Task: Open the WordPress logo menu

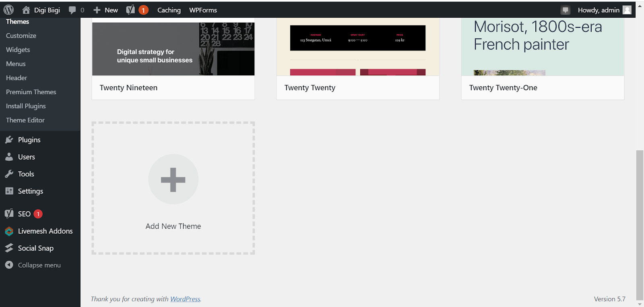Action: pos(8,10)
